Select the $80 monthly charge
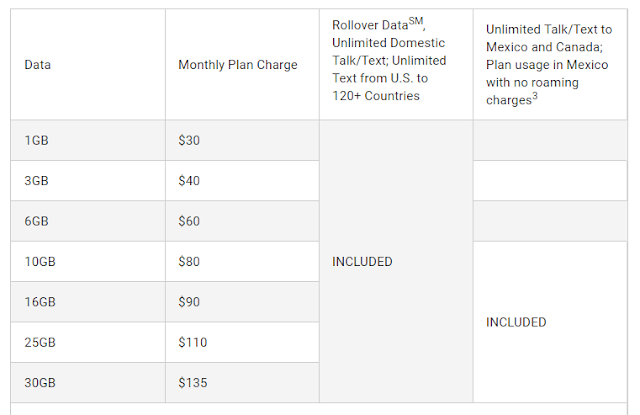Screen dimensions: 640x415 pos(189,262)
